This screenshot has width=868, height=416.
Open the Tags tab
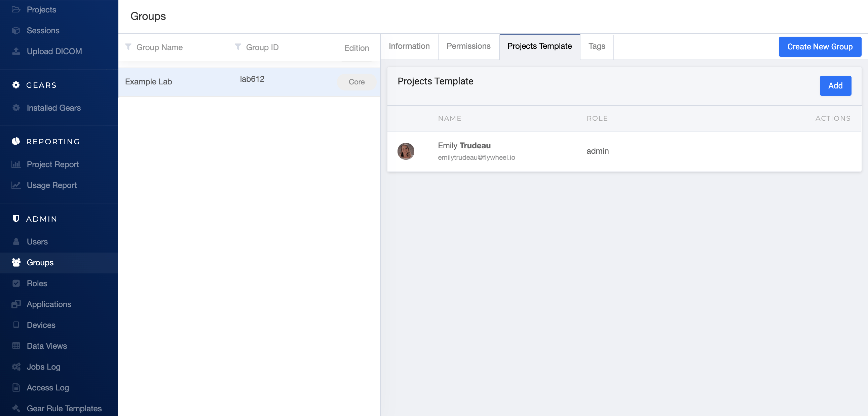point(596,46)
